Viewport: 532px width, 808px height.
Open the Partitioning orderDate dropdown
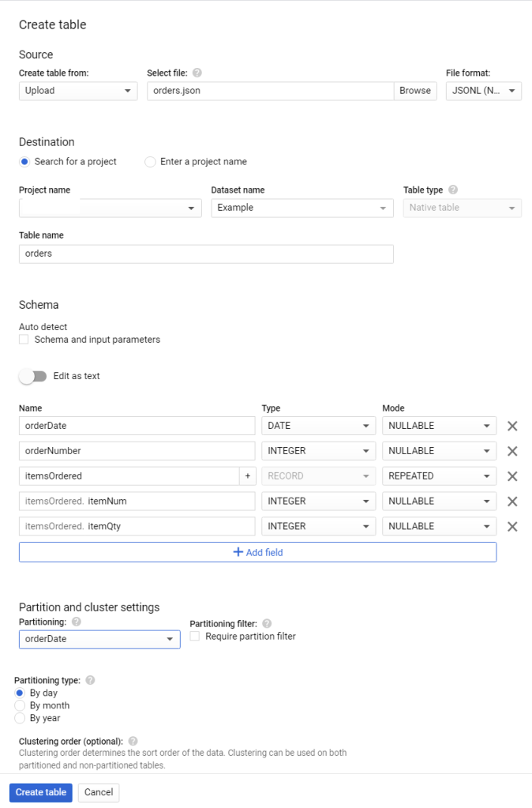click(99, 639)
